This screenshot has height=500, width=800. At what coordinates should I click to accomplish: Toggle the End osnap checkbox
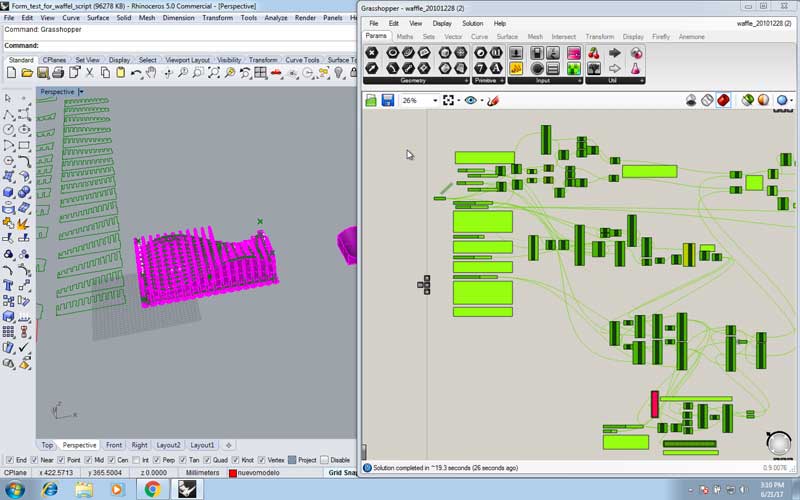point(10,460)
